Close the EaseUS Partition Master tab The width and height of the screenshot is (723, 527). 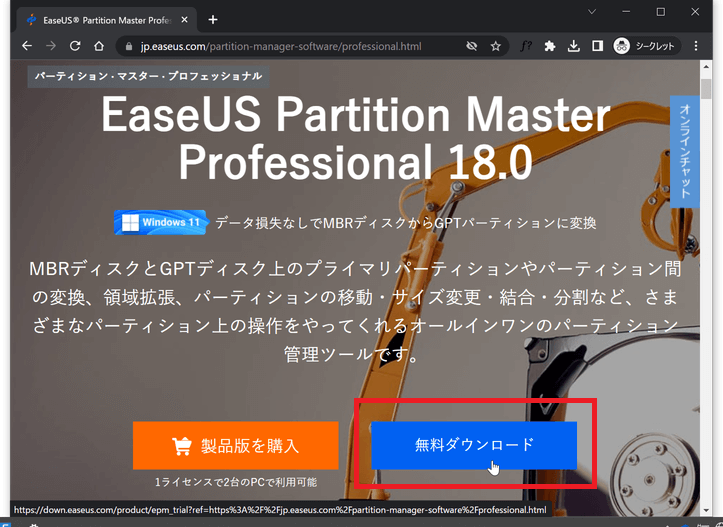point(183,19)
